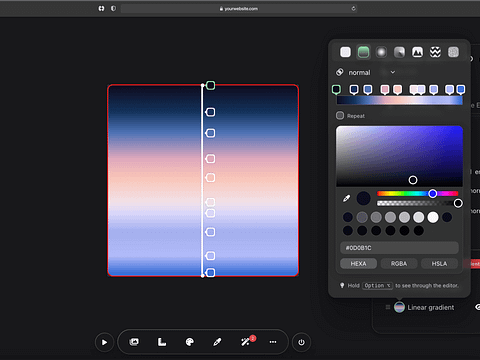This screenshot has width=480, height=360.
Task: Select the last bright blue gradient stop
Action: pos(461,89)
